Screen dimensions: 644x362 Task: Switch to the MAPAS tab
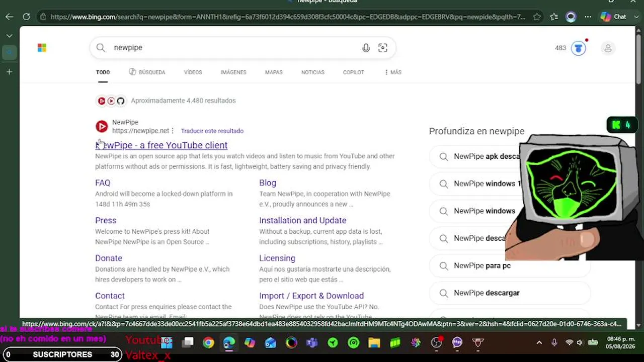274,72
